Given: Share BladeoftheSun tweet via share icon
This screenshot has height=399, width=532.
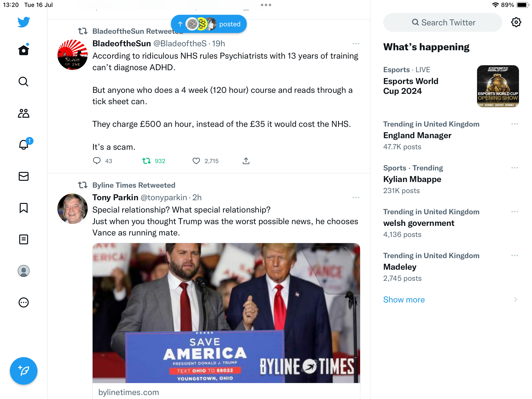Looking at the screenshot, I should pos(246,161).
